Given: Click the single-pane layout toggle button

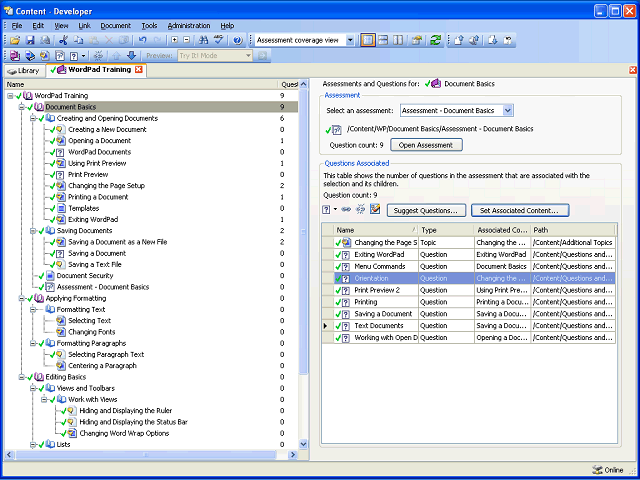Looking at the screenshot, I should [x=368, y=40].
